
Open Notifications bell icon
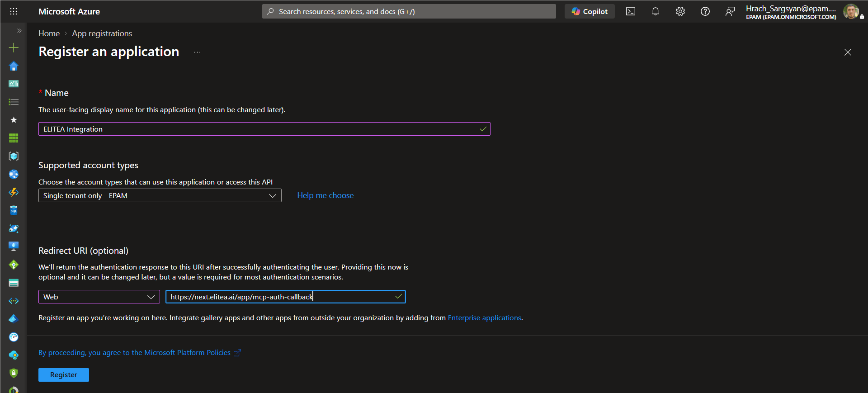coord(656,11)
